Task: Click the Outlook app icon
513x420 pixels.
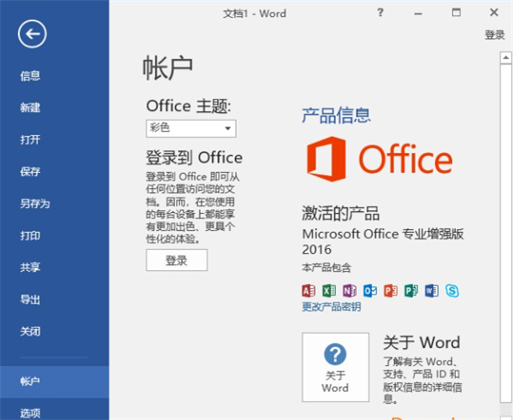Action: pyautogui.click(x=370, y=291)
